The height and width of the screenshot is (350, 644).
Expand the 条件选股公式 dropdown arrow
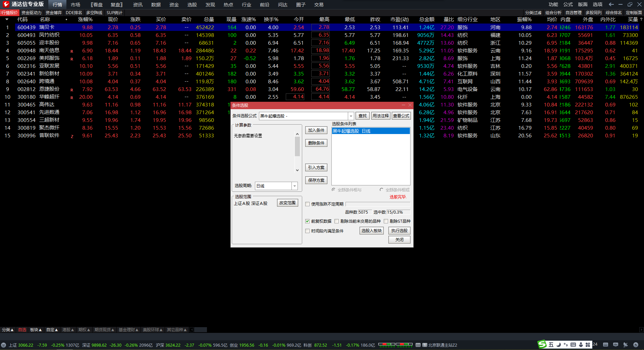coord(351,116)
